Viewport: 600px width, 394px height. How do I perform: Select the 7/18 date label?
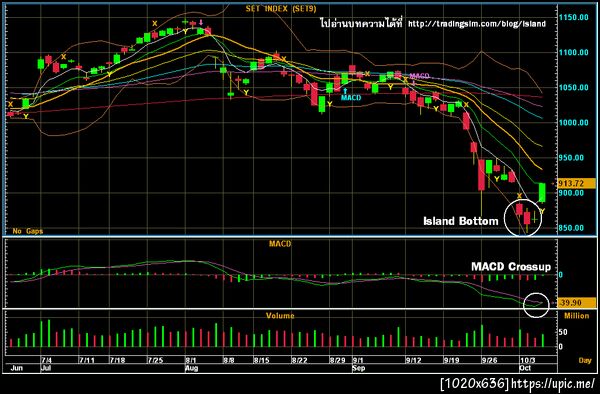(117, 360)
